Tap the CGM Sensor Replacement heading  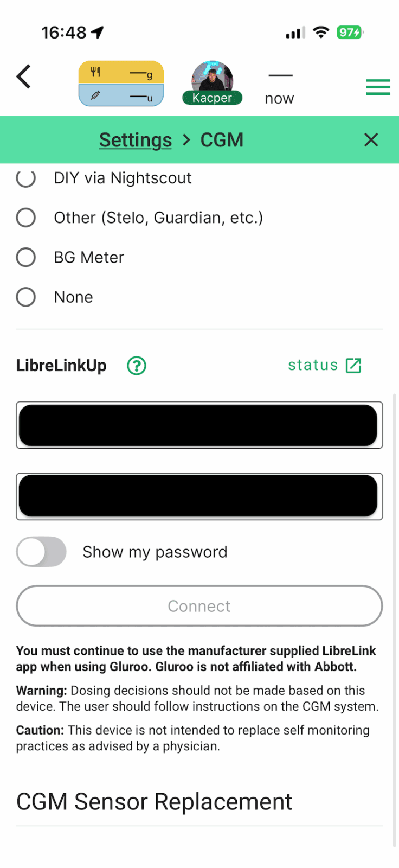pos(154,801)
